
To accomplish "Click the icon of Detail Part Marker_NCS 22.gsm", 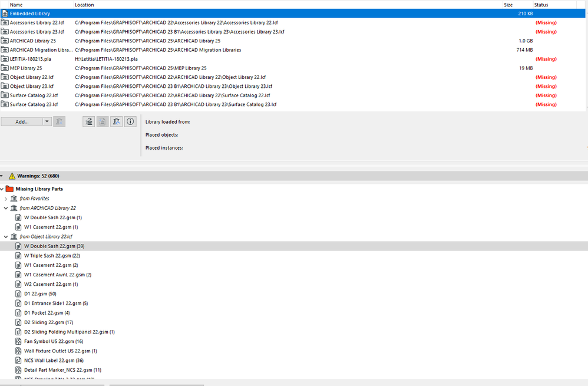I will coord(18,370).
